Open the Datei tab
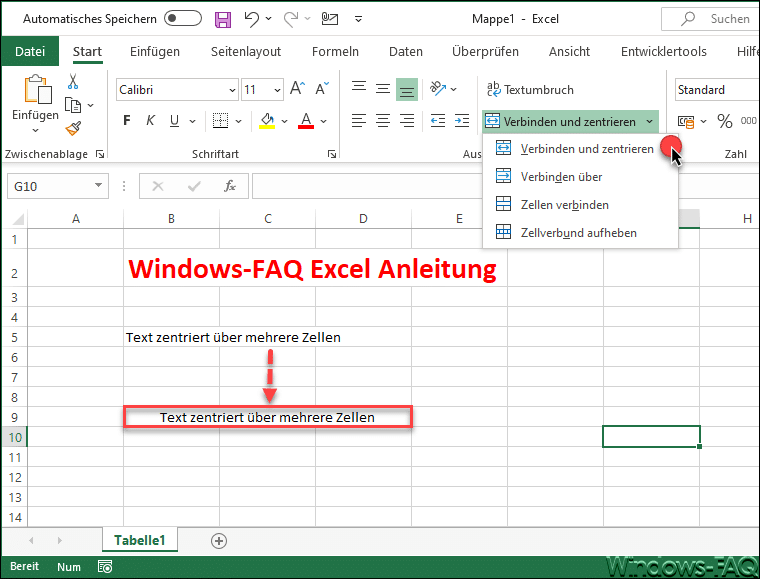 [30, 51]
